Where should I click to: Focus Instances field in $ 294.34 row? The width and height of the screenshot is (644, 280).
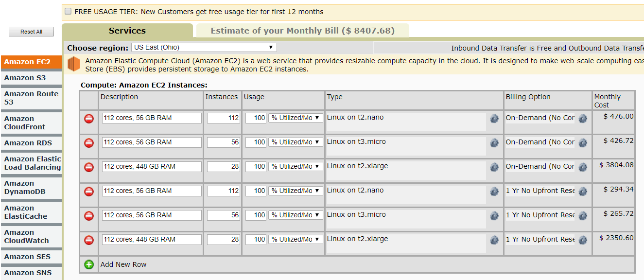(224, 191)
